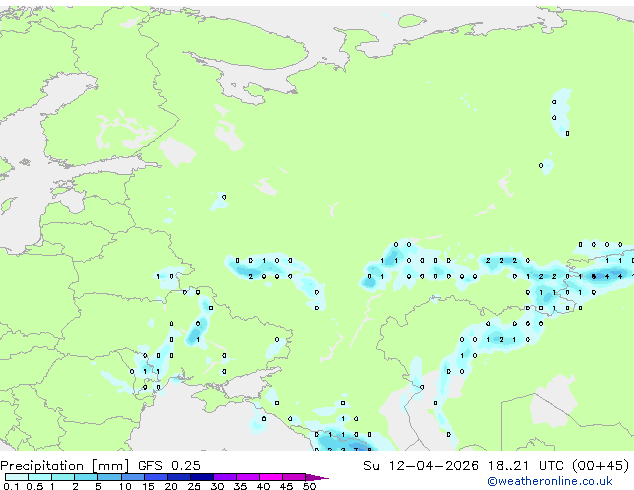Viewport: 634px width, 490px height.
Task: Pick the magenta swatch between 40 and 45
Action: [271, 477]
